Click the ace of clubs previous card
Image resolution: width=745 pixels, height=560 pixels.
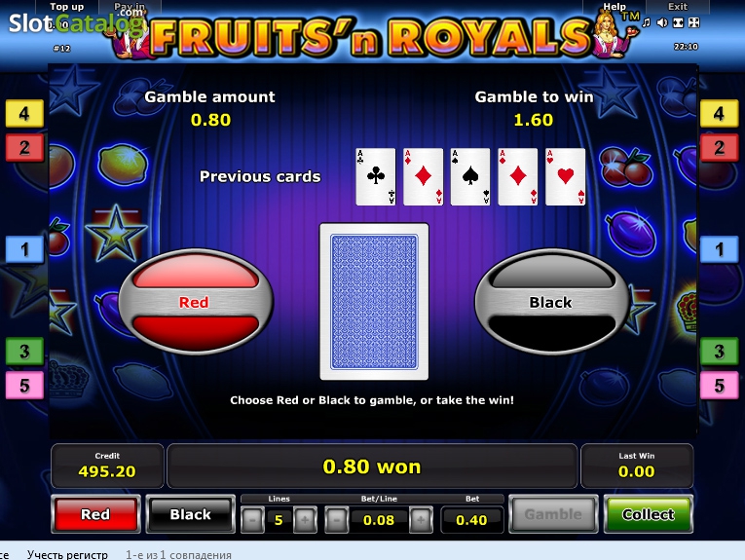tap(375, 176)
